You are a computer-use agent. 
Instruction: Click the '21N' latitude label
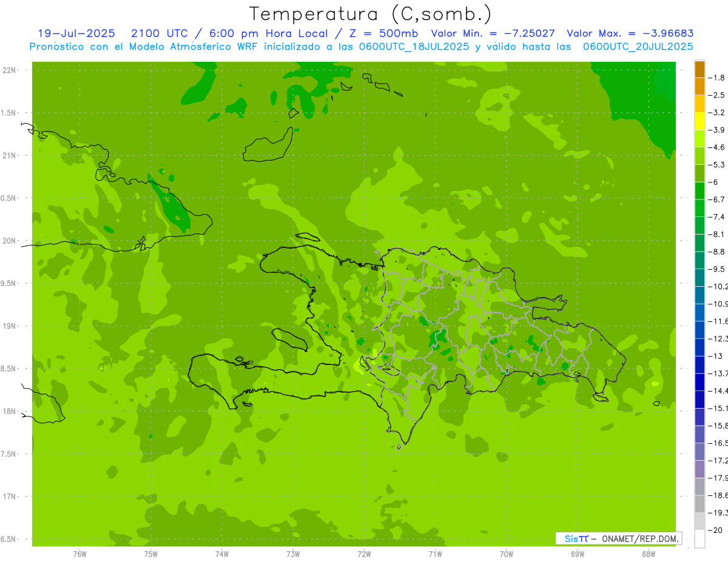(8, 155)
